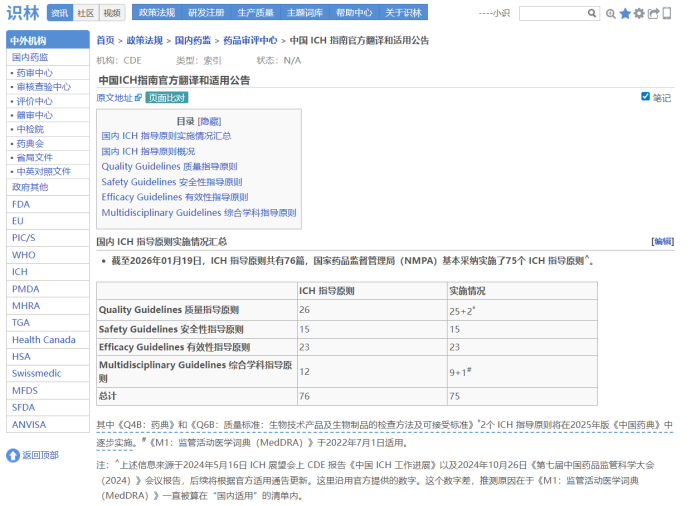Click the mobile phone icon

point(666,14)
